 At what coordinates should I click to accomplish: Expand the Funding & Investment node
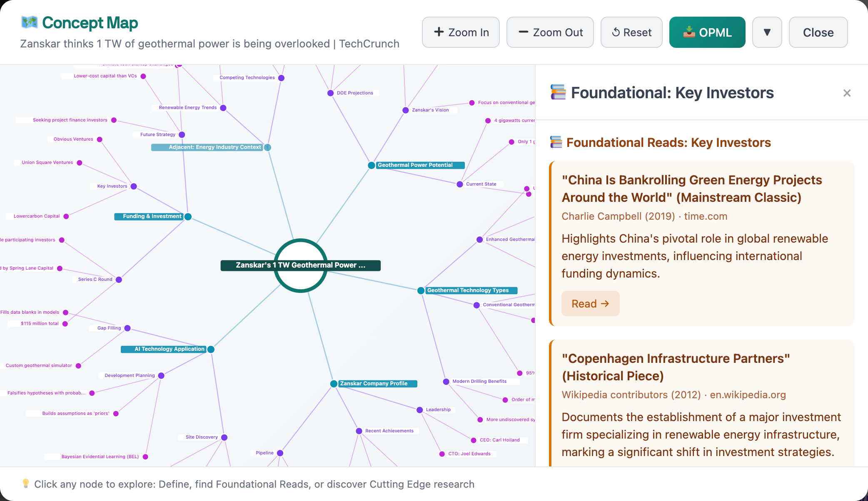click(188, 216)
